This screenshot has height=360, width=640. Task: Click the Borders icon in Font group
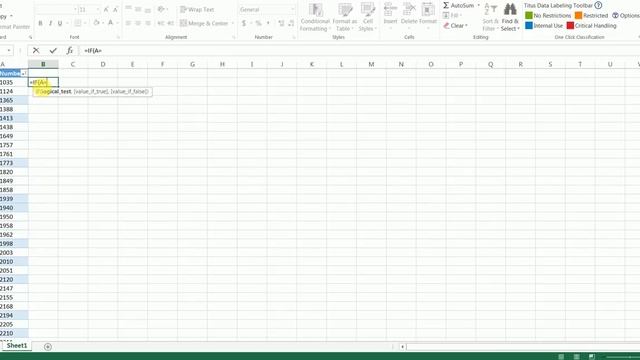pyautogui.click(x=78, y=23)
